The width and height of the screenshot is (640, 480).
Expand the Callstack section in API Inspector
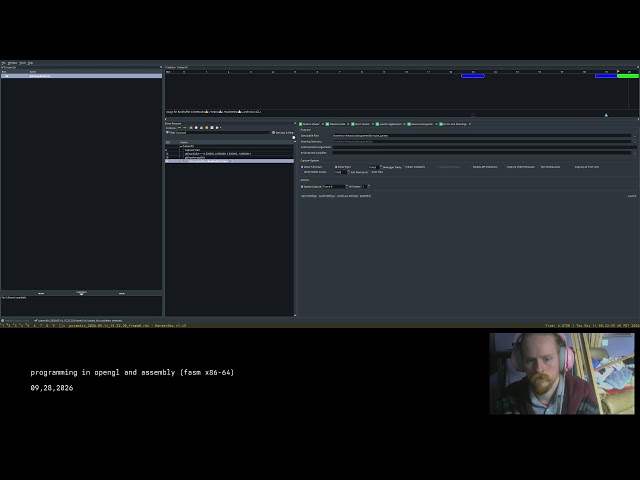point(81,292)
